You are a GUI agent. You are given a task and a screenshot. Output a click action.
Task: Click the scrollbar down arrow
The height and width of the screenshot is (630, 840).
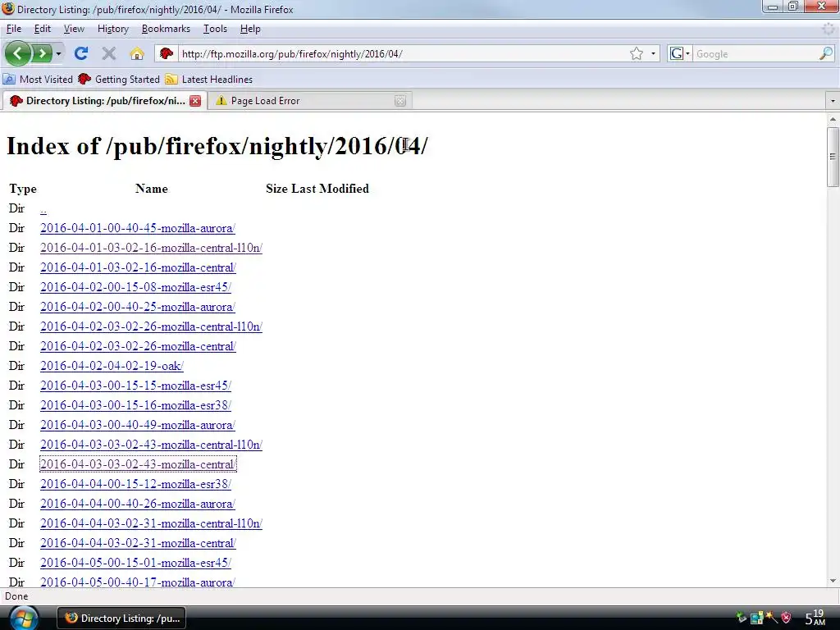point(833,581)
